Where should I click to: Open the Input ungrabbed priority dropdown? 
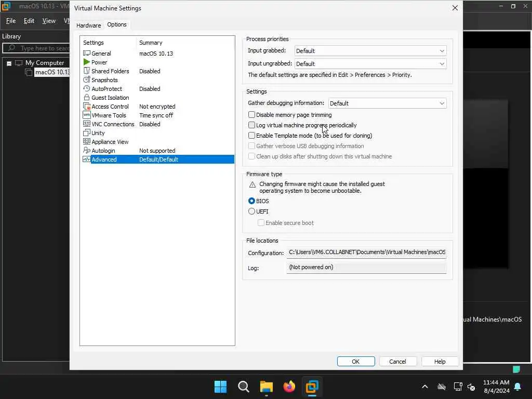[x=370, y=64]
